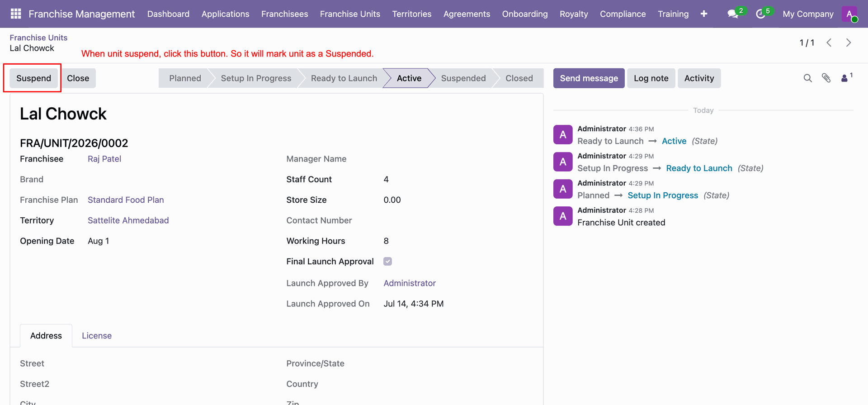Select the Closed status stage

[519, 78]
